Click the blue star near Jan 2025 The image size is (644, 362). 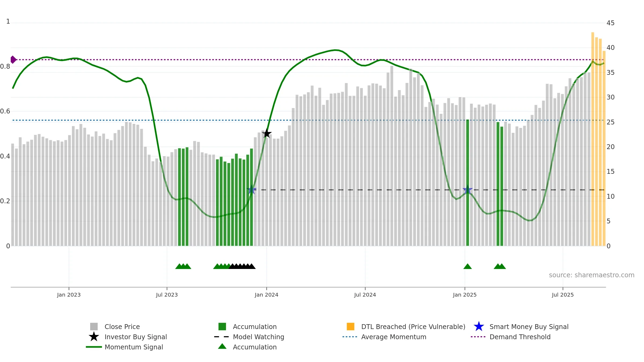(467, 190)
